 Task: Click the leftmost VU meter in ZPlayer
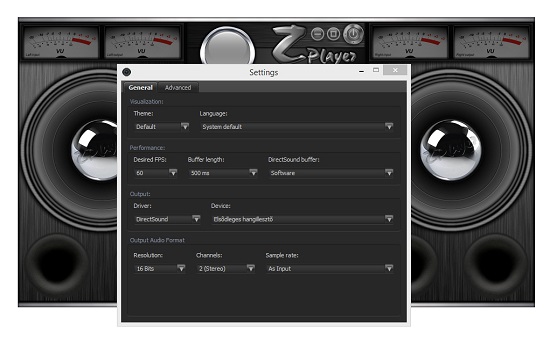click(x=60, y=42)
